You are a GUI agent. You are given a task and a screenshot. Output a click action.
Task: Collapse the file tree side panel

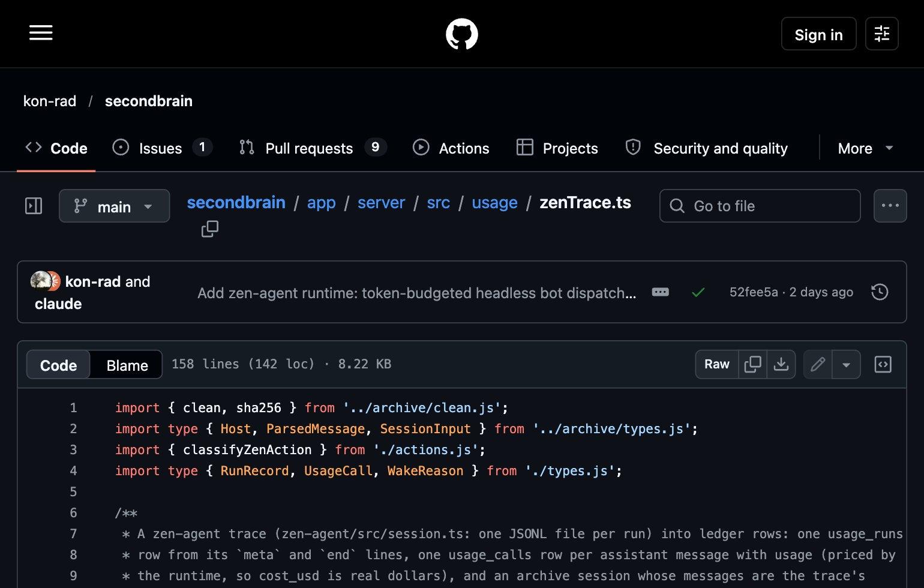click(34, 206)
